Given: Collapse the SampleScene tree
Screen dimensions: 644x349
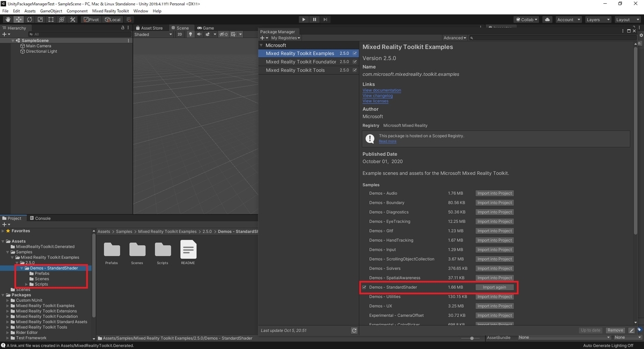Looking at the screenshot, I should click(x=13, y=41).
